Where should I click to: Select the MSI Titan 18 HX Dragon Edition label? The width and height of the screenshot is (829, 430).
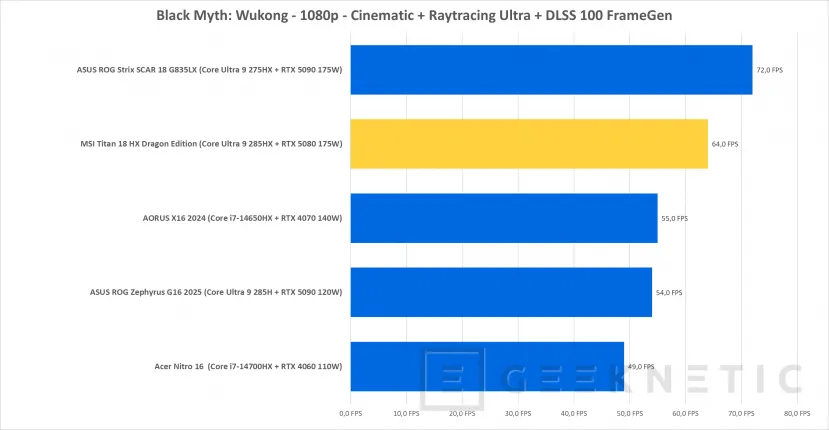click(211, 144)
